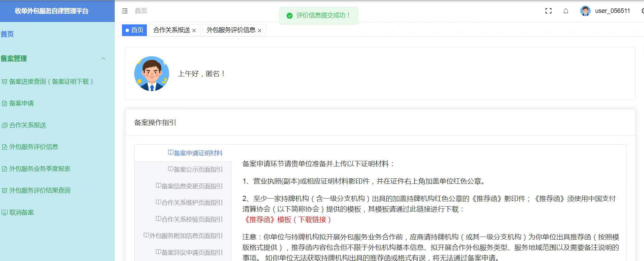Click 取消备案 in the sidebar
Viewport: 644px width, 261px height.
coord(21,212)
